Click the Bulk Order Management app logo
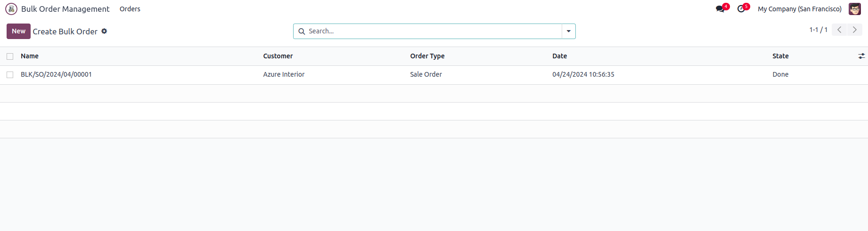868x231 pixels. [11, 9]
